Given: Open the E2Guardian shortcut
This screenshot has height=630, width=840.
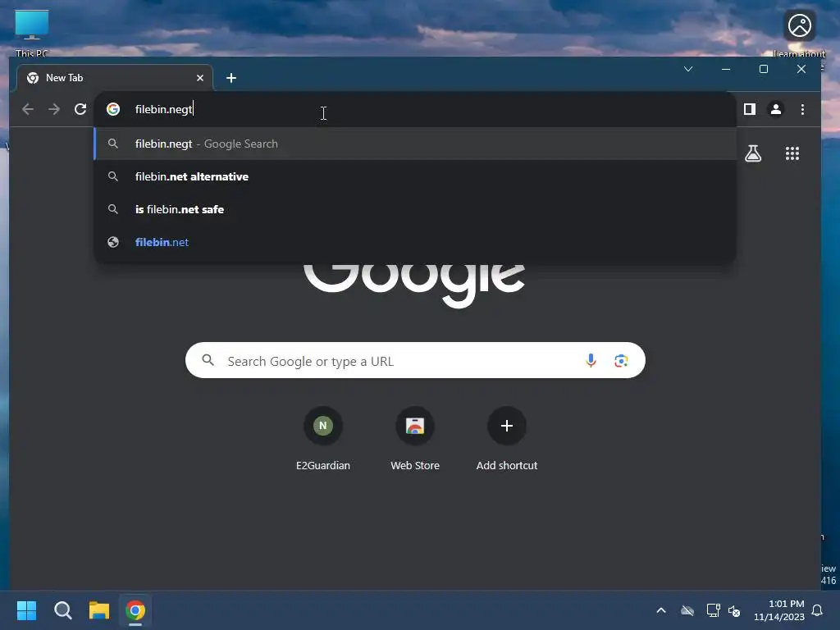Looking at the screenshot, I should [x=322, y=440].
